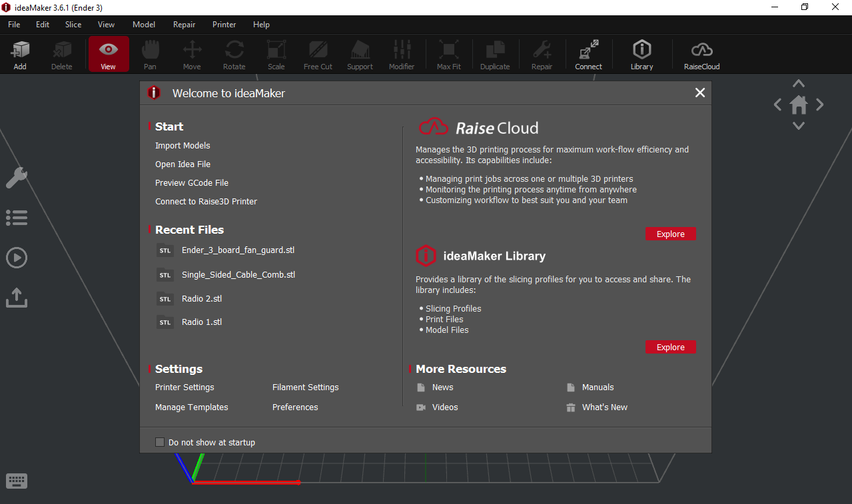This screenshot has height=504, width=852.
Task: Click the Import Models link
Action: tap(183, 145)
